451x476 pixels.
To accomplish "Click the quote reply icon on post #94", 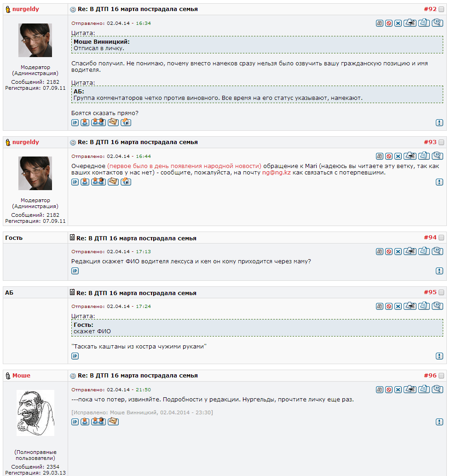I will pyautogui.click(x=437, y=251).
